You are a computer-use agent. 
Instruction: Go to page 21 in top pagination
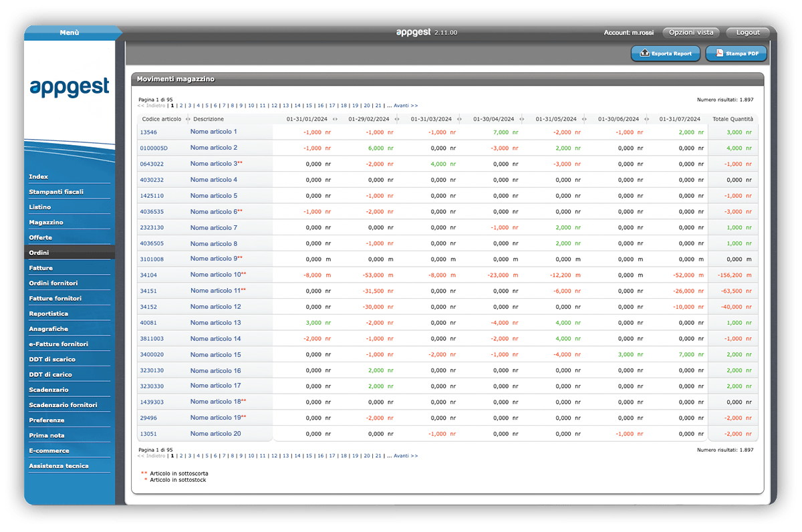coord(378,106)
